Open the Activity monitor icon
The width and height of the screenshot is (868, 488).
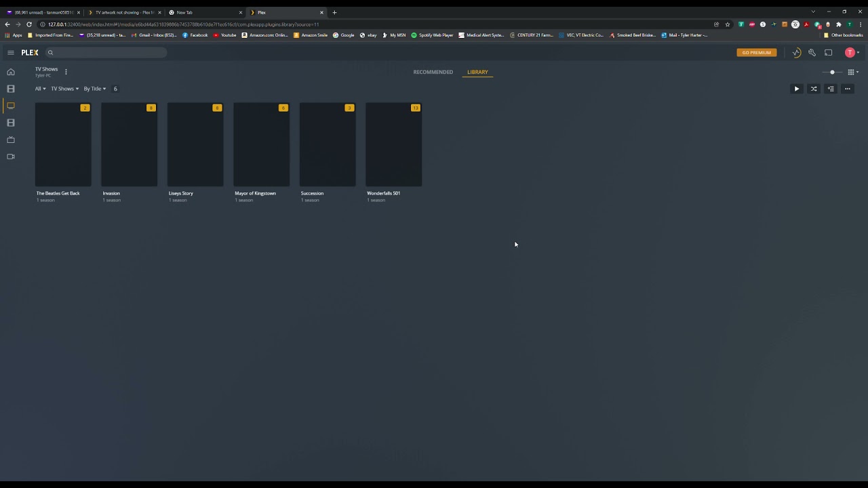click(x=796, y=52)
